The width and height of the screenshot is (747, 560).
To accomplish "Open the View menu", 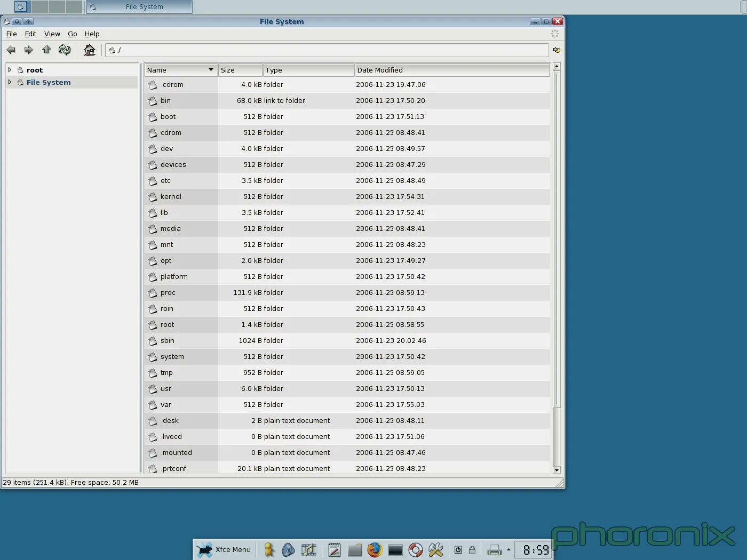I will (52, 34).
